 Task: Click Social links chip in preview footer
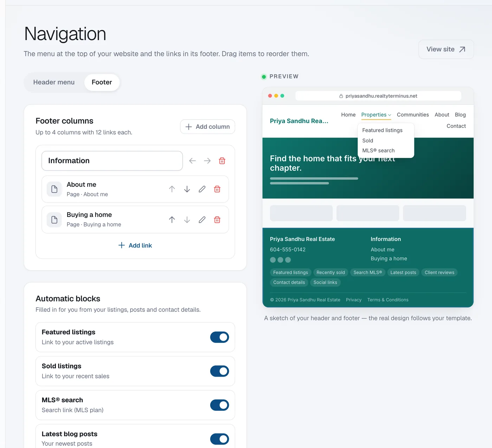coord(325,282)
